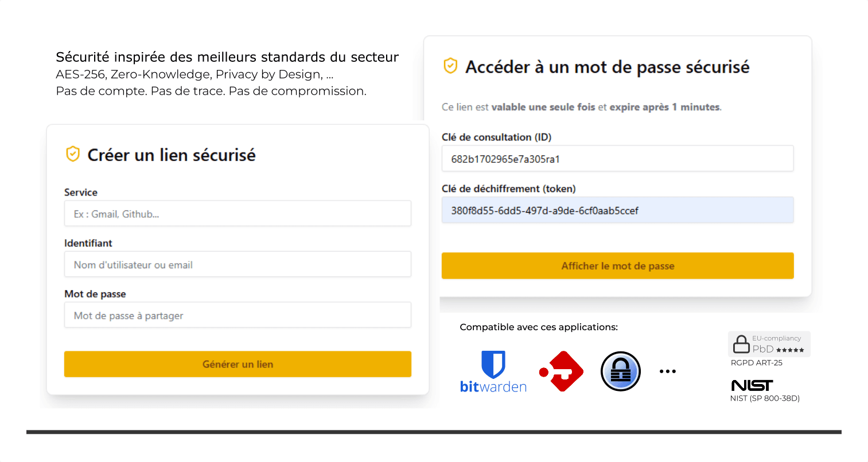
Task: Click the Service input field
Action: [x=237, y=213]
